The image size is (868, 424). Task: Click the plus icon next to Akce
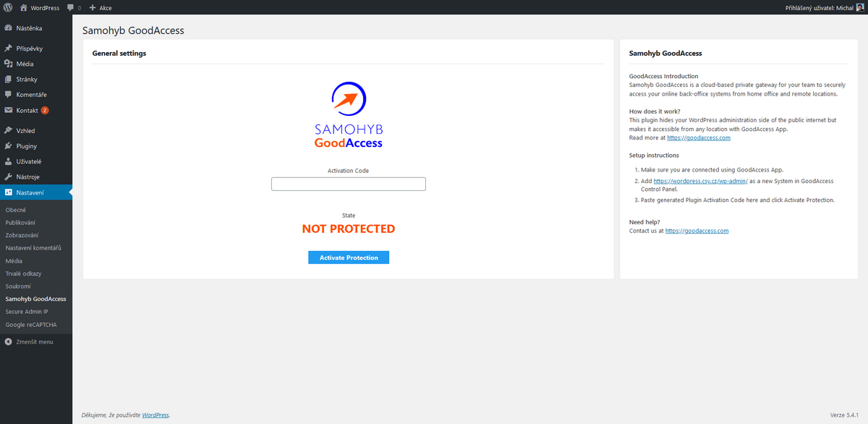click(x=92, y=8)
